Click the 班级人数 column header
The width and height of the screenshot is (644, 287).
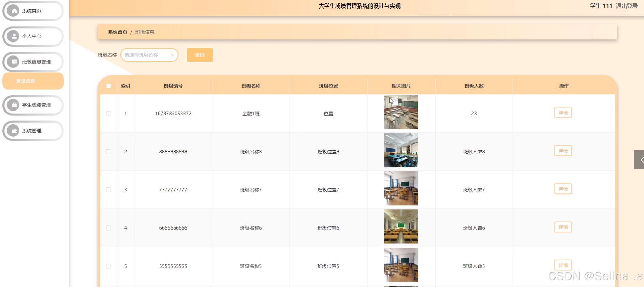pos(474,86)
